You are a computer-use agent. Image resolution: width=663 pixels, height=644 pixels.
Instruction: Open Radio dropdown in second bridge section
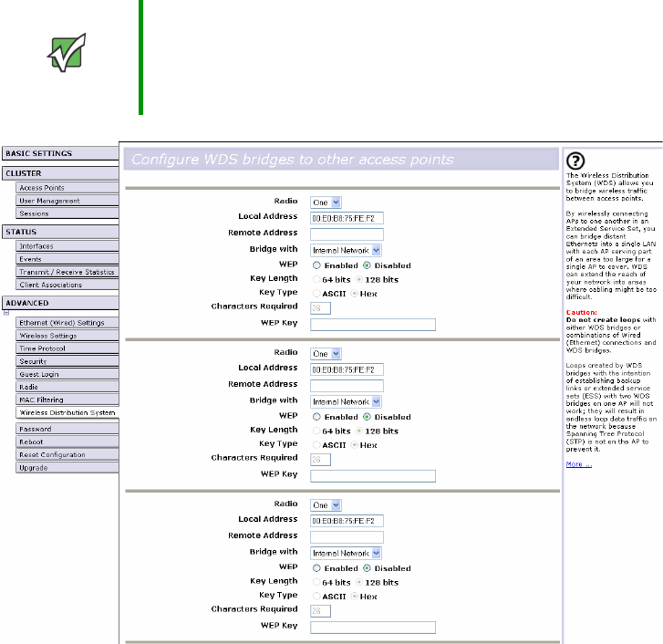(326, 354)
